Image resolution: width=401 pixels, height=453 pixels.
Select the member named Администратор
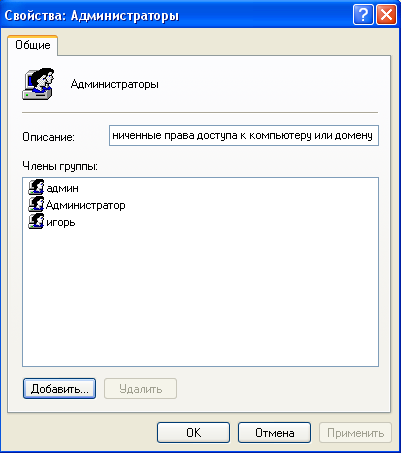pyautogui.click(x=86, y=205)
